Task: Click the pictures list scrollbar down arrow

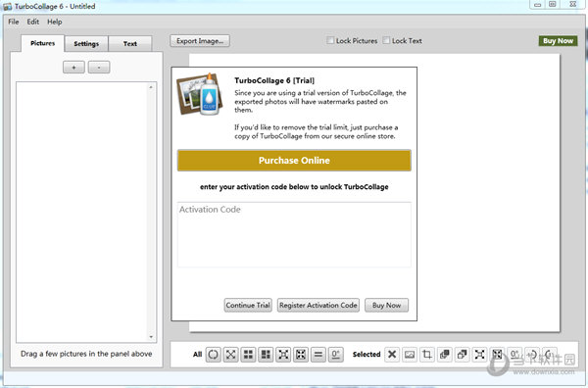Action: click(151, 337)
